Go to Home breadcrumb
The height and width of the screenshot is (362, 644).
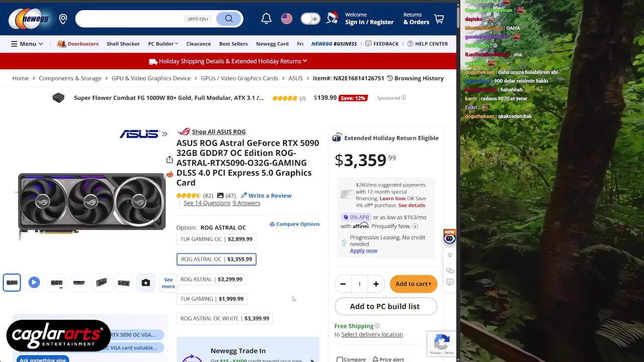[x=21, y=78]
